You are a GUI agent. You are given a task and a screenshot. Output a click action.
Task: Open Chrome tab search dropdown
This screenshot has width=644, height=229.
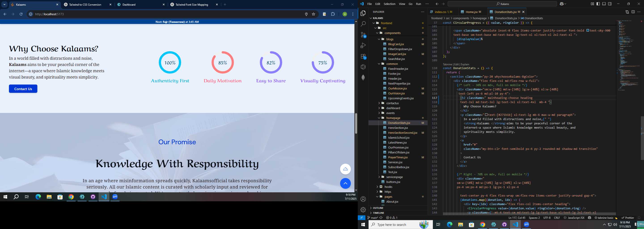[4, 4]
